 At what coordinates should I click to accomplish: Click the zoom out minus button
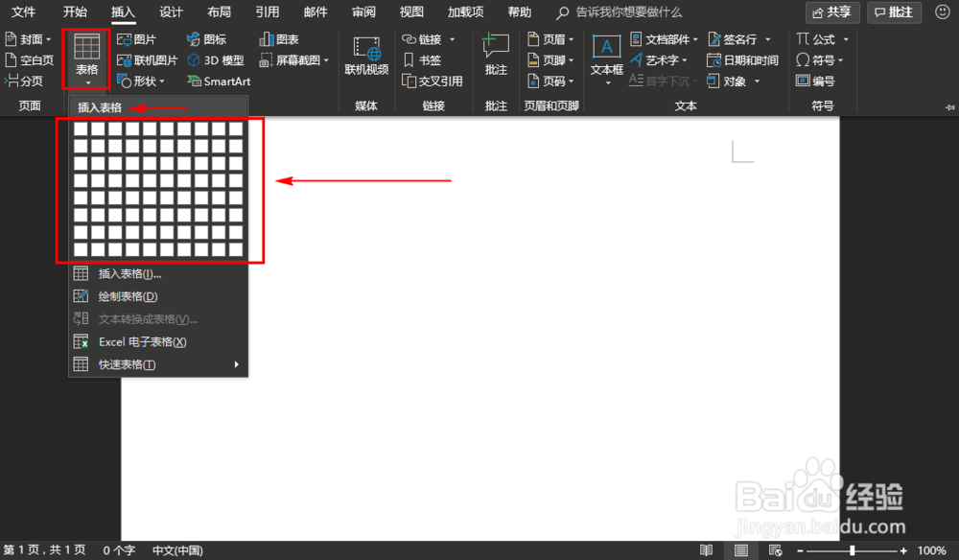800,550
